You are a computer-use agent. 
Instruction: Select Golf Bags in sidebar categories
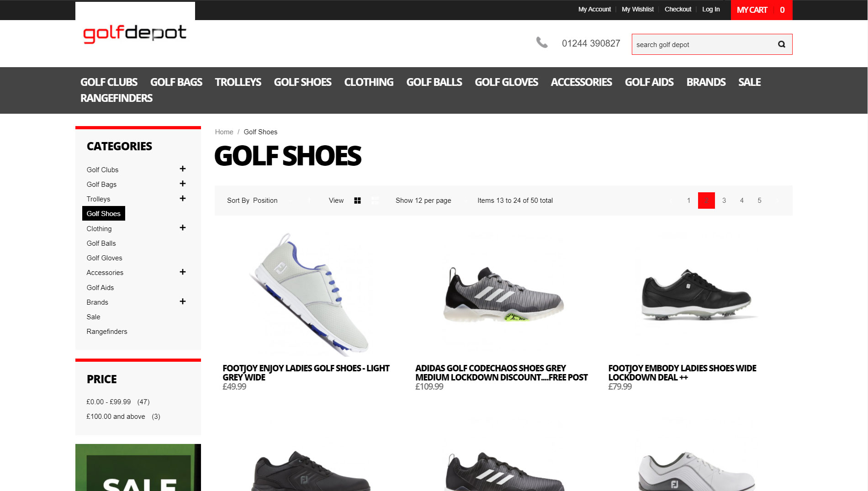coord(101,185)
